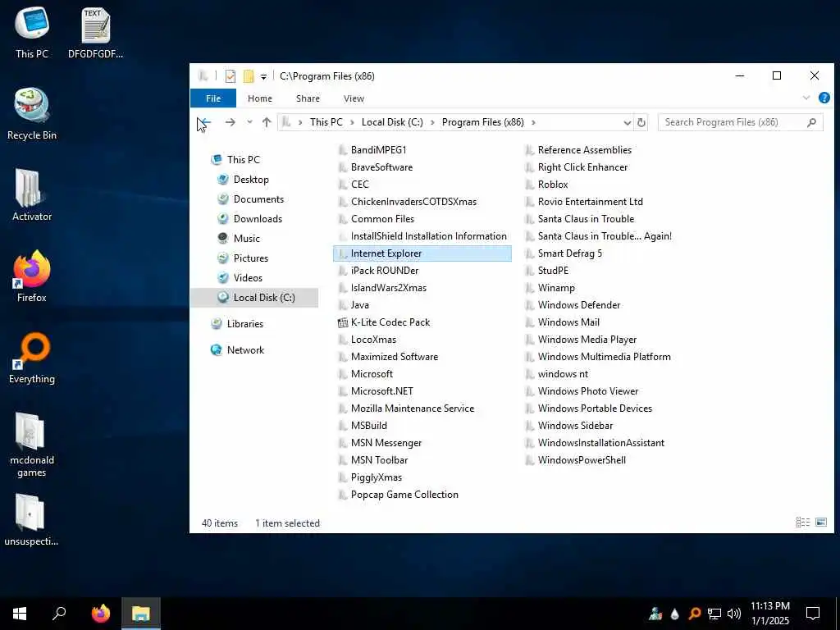
Task: Click the Search Program Files (x86) box
Action: (x=741, y=122)
